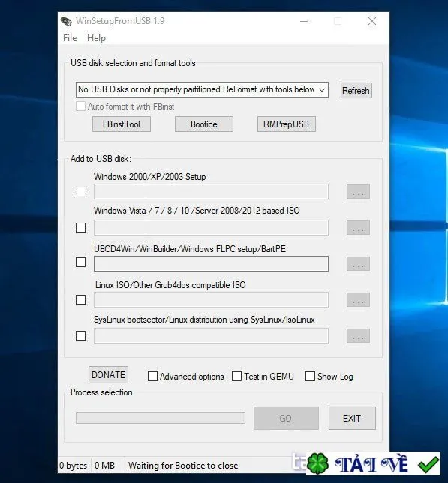Minimize the WinSetupFromUSB window

coord(304,21)
